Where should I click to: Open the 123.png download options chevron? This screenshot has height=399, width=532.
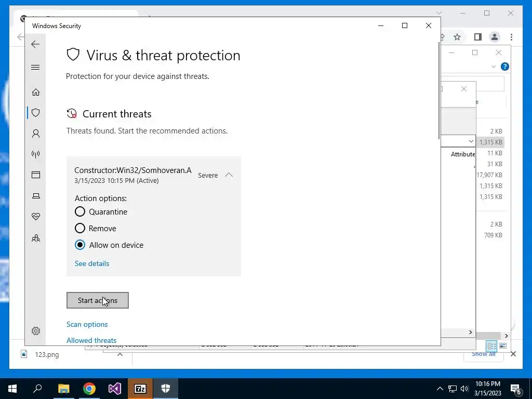120,354
